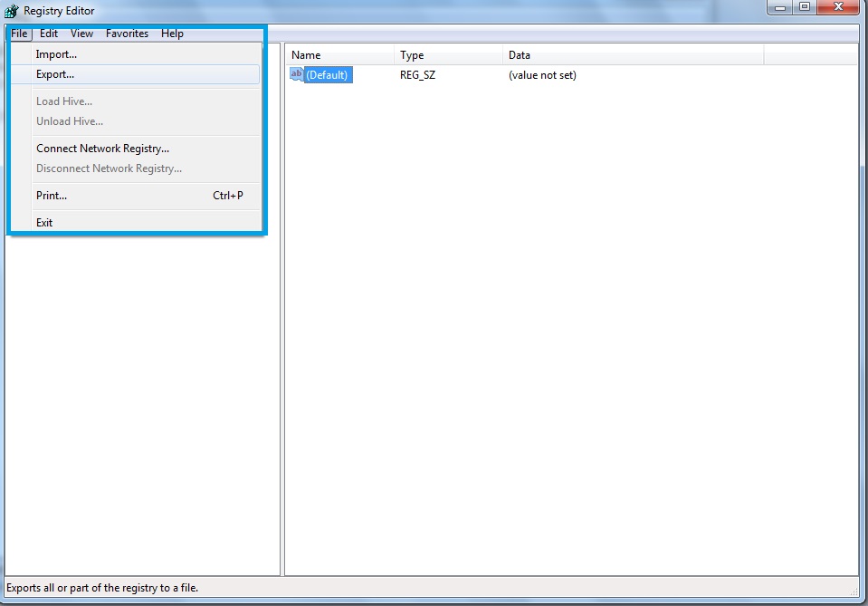Select Exit in the File menu
This screenshot has width=868, height=606.
(136, 223)
